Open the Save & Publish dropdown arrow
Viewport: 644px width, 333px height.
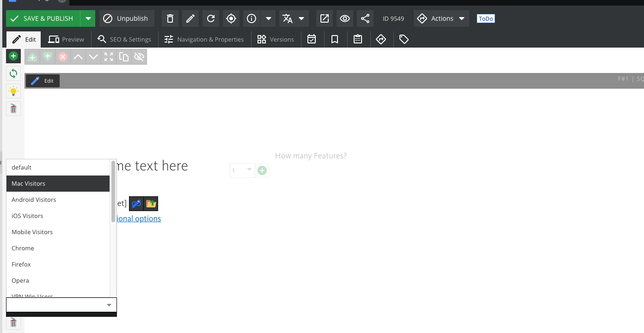point(88,18)
